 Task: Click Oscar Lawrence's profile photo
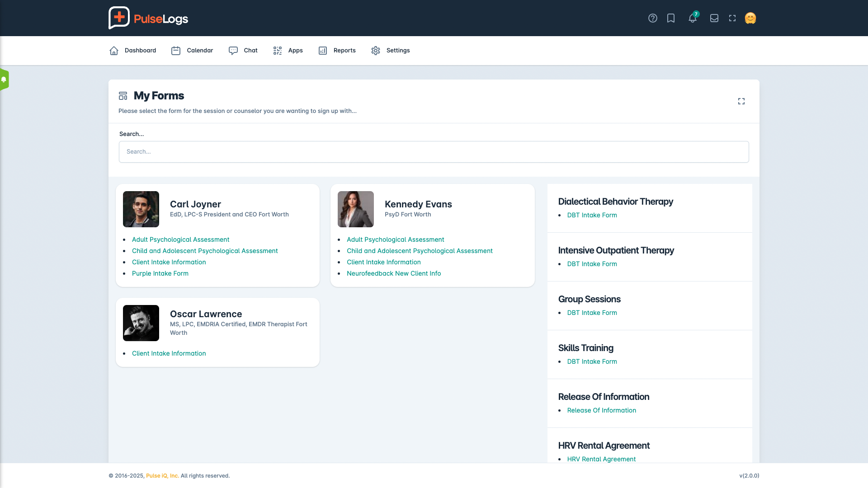pyautogui.click(x=141, y=323)
